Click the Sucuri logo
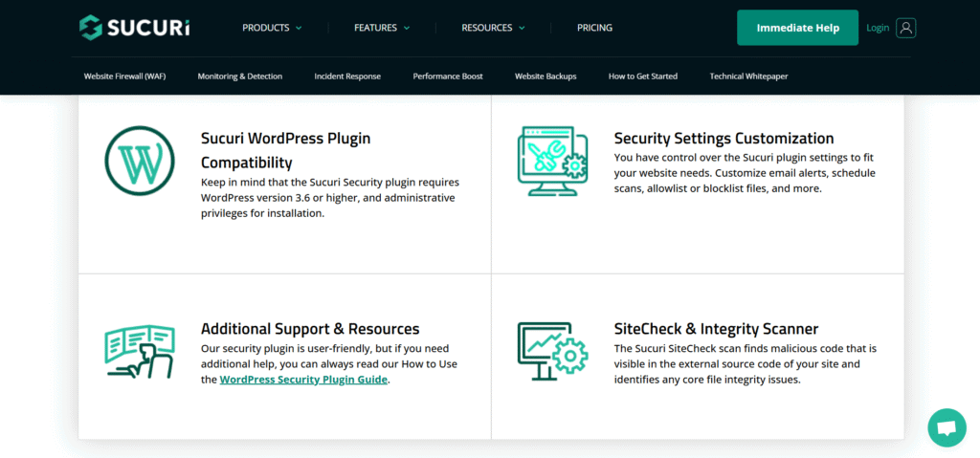 coord(134,28)
